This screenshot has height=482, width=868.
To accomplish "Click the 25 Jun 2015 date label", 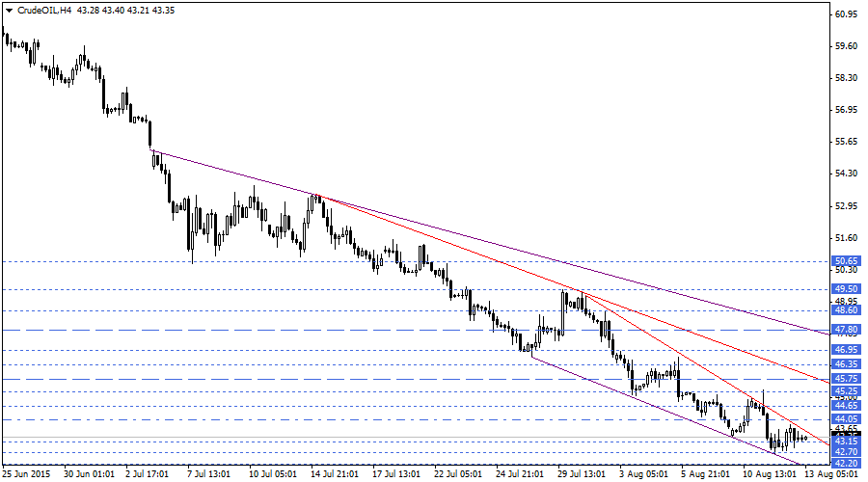I will pyautogui.click(x=27, y=473).
